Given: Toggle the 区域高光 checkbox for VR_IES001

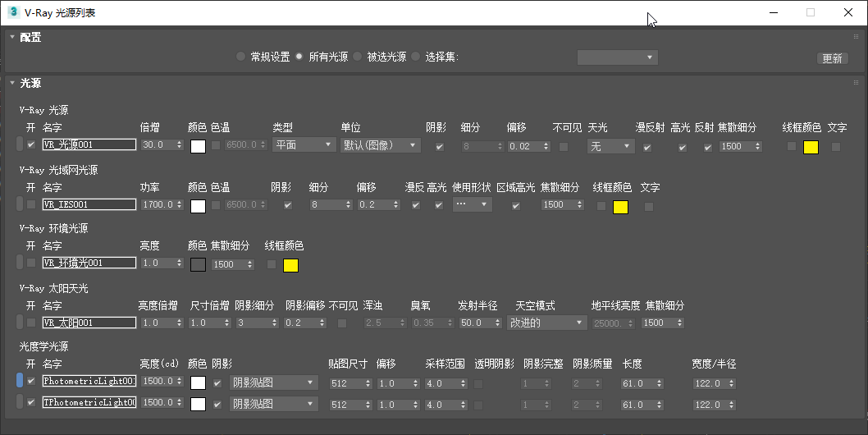Looking at the screenshot, I should (516, 205).
